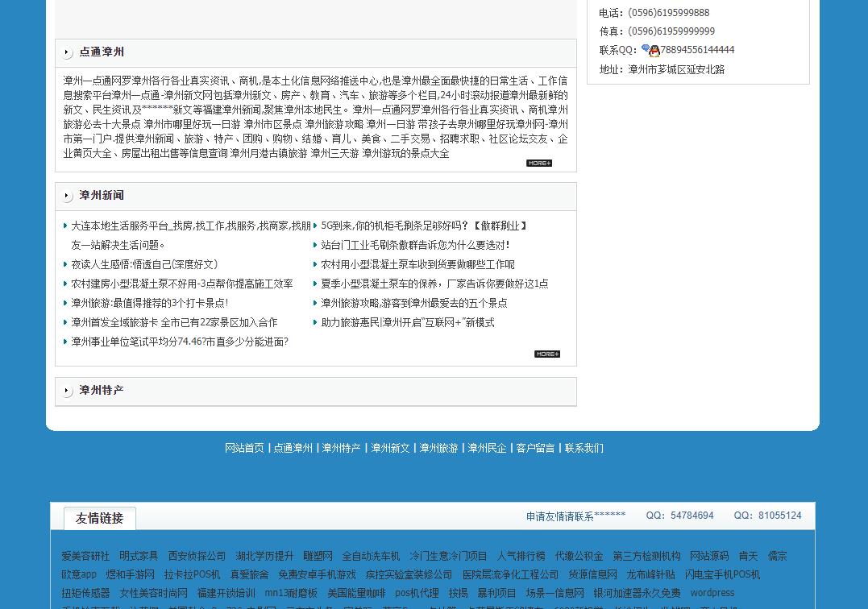The height and width of the screenshot is (609, 868).
Task: Click friend link 代缴公积金
Action: pyautogui.click(x=579, y=556)
